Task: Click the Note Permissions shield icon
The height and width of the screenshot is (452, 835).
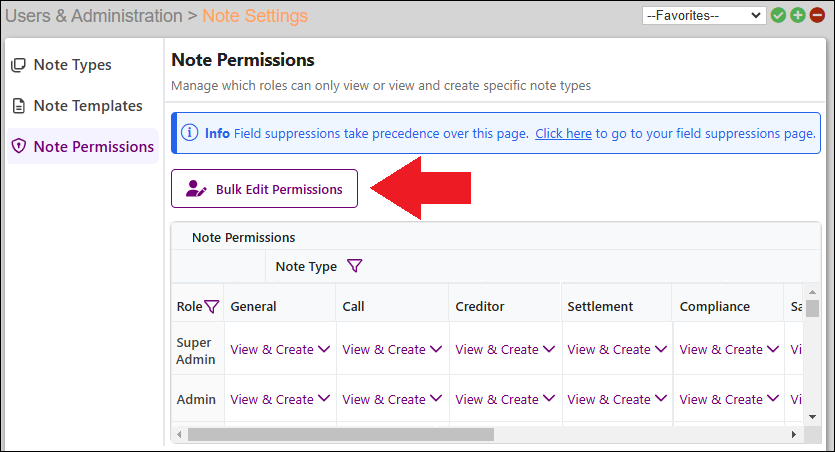Action: pos(18,147)
